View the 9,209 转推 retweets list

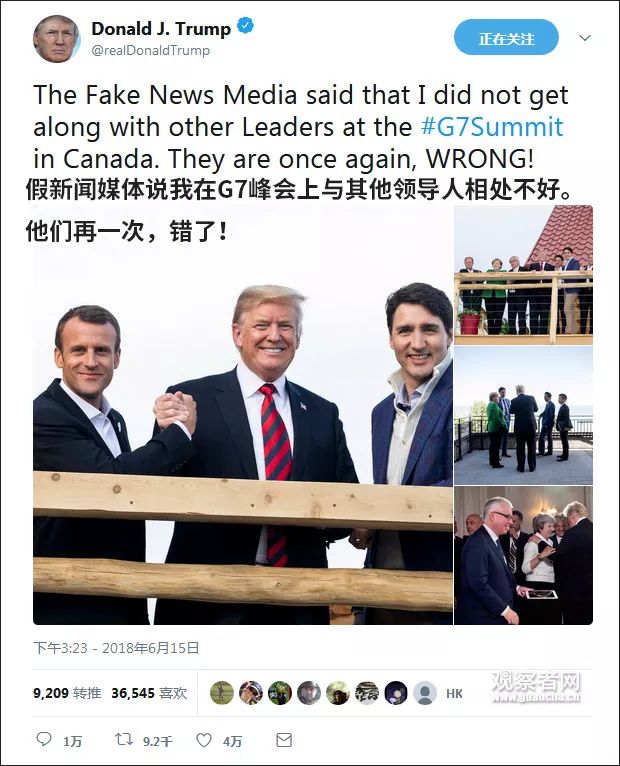(67, 693)
